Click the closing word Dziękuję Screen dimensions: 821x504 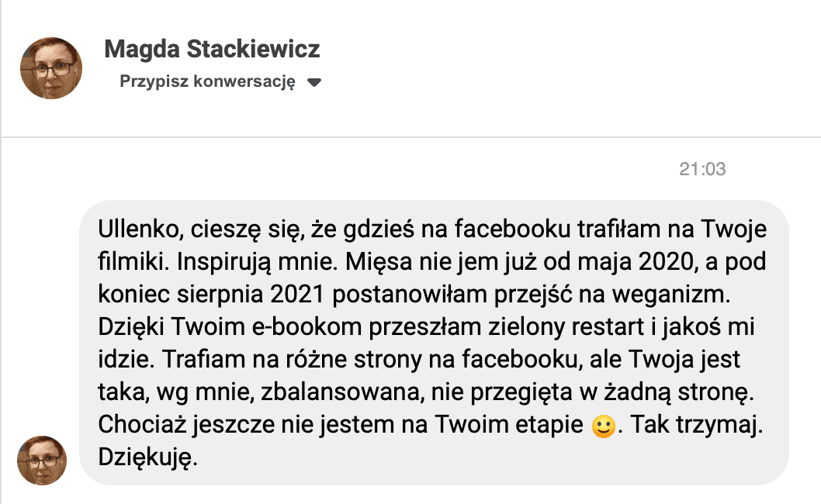pyautogui.click(x=147, y=457)
